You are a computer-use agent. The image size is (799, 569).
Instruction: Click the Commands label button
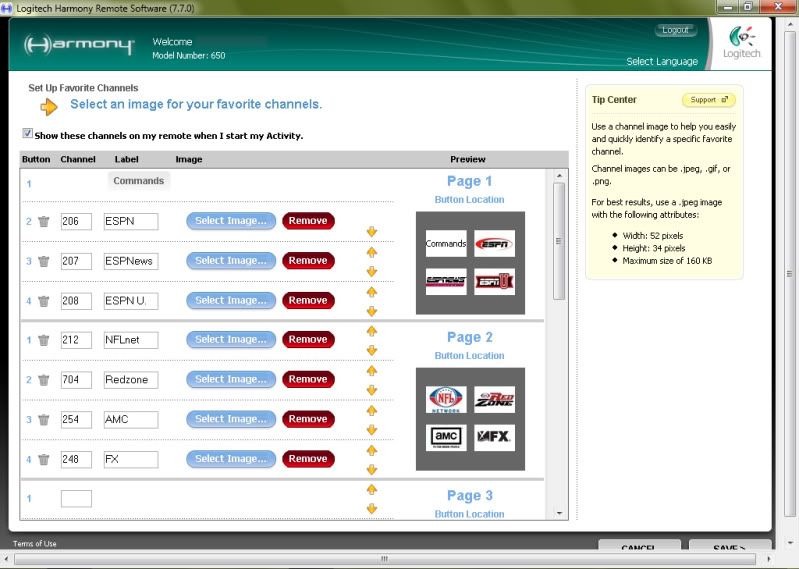(x=139, y=181)
